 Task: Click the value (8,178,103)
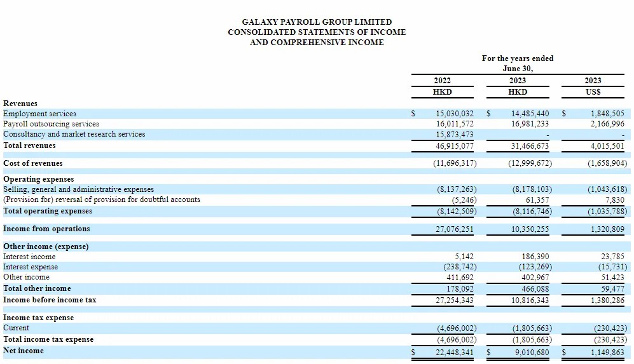tap(532, 189)
